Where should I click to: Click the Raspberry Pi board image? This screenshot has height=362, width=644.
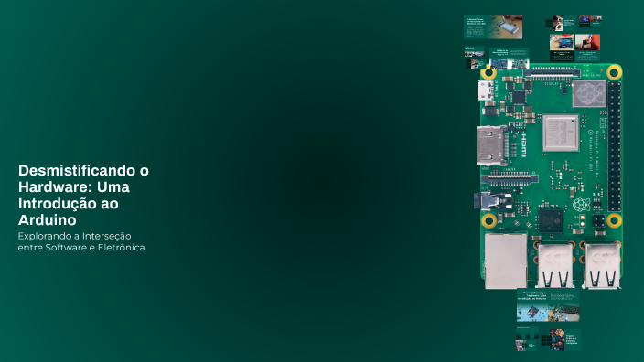pyautogui.click(x=549, y=176)
